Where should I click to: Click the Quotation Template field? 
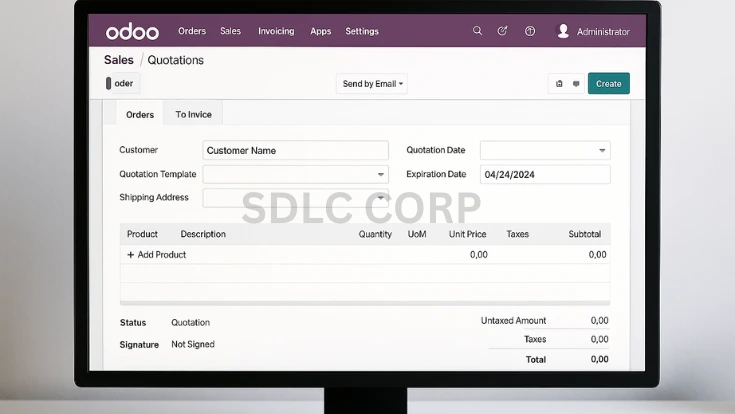[x=295, y=174]
